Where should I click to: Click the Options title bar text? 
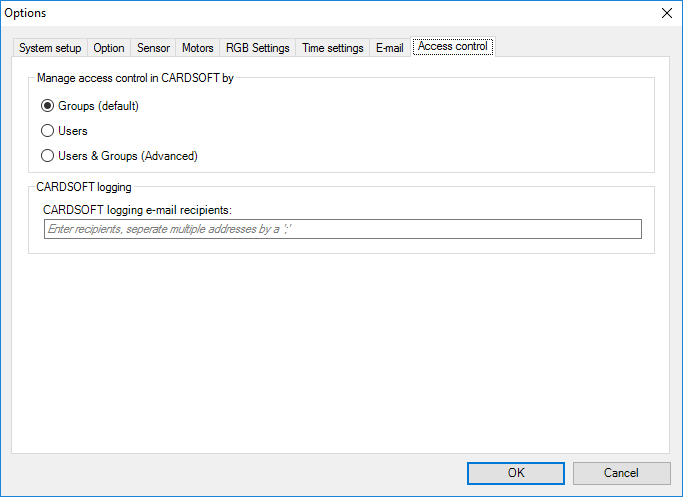click(x=26, y=13)
